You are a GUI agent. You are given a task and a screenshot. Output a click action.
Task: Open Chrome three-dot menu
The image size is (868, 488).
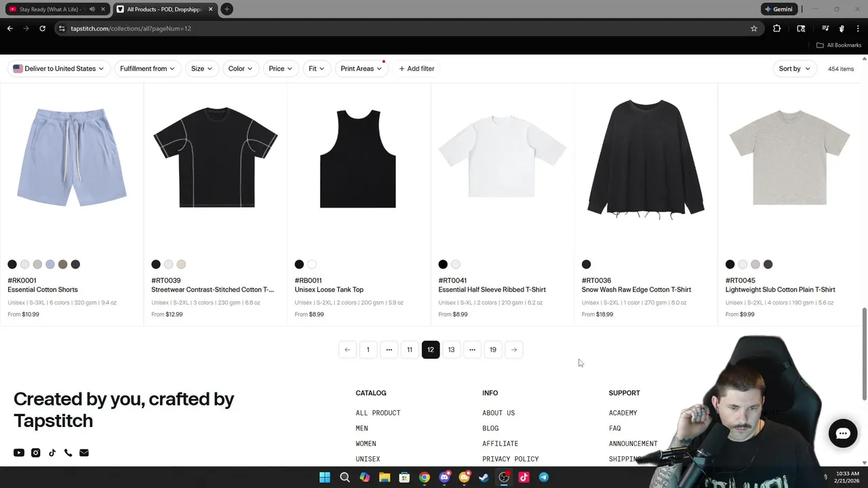pos(858,28)
